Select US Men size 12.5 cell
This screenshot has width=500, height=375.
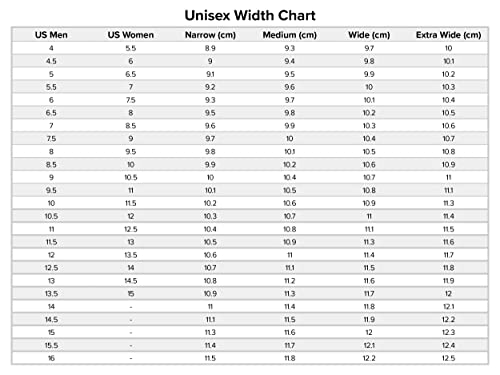pos(51,268)
